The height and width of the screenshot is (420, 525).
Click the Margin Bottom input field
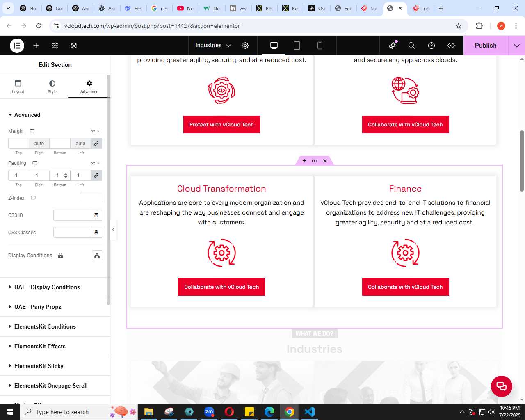[x=60, y=143]
